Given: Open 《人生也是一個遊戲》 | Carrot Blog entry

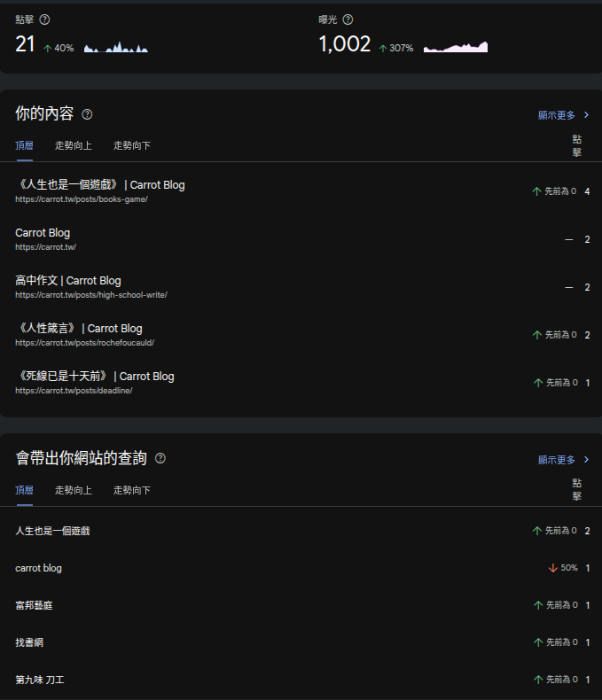Looking at the screenshot, I should coord(101,185).
